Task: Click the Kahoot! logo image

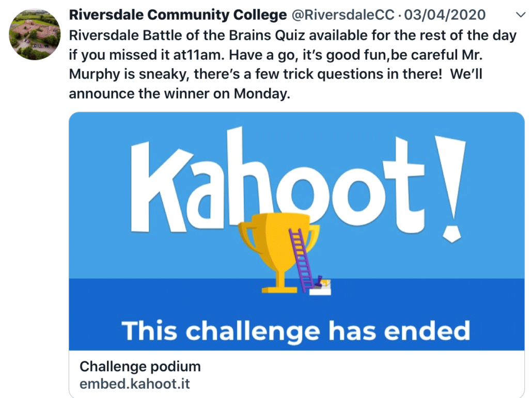Action: pyautogui.click(x=298, y=185)
